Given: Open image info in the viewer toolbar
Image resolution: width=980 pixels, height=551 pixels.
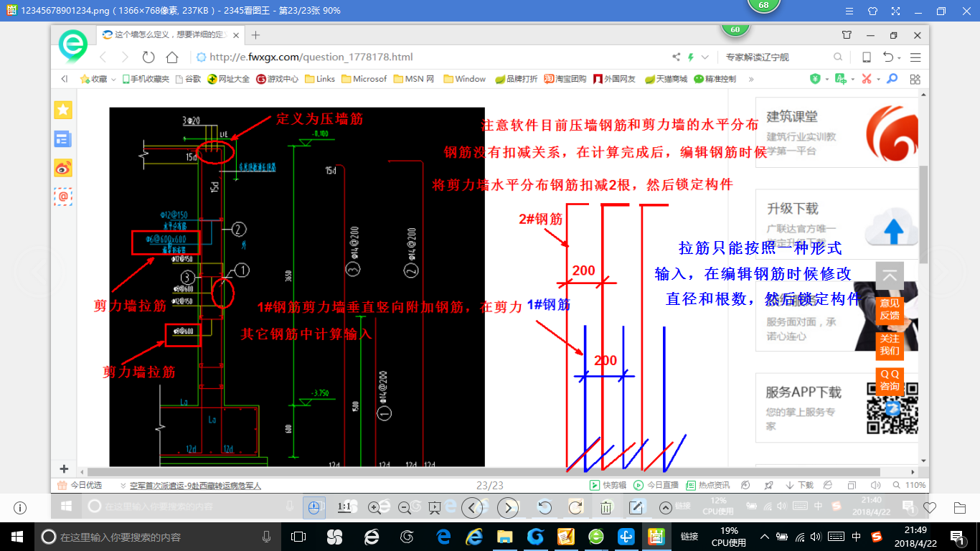Looking at the screenshot, I should click(x=19, y=508).
